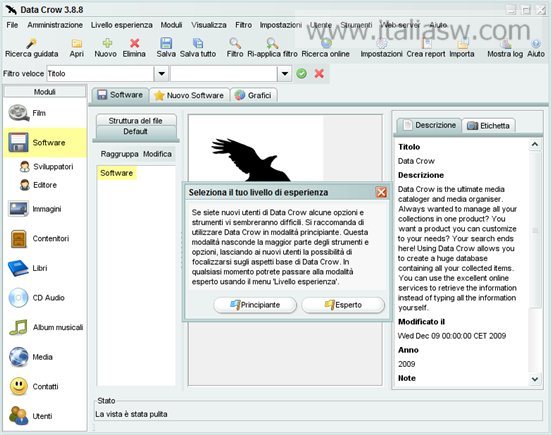Image resolution: width=552 pixels, height=435 pixels.
Task: Click Crea report toolbar icon
Action: click(x=426, y=48)
